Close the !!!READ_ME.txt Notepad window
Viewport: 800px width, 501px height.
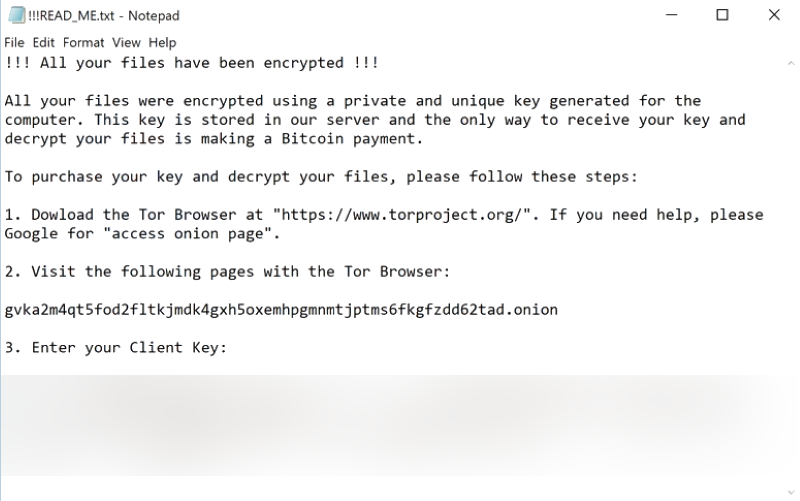coord(774,15)
